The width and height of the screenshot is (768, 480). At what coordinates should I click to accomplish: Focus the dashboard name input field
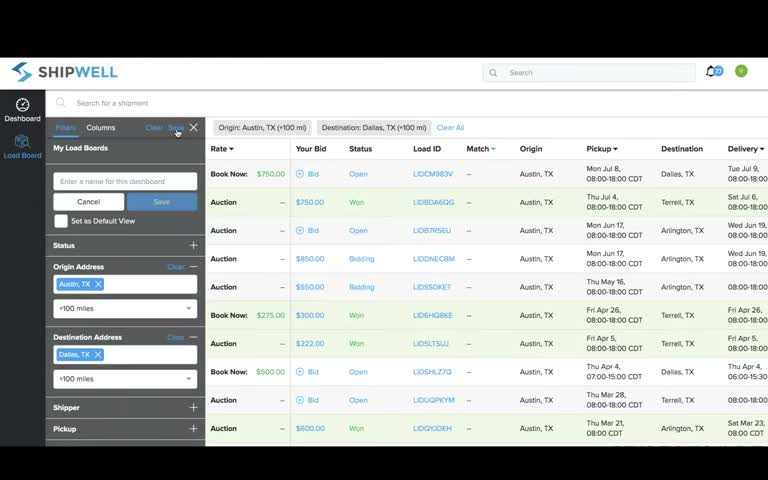(125, 181)
